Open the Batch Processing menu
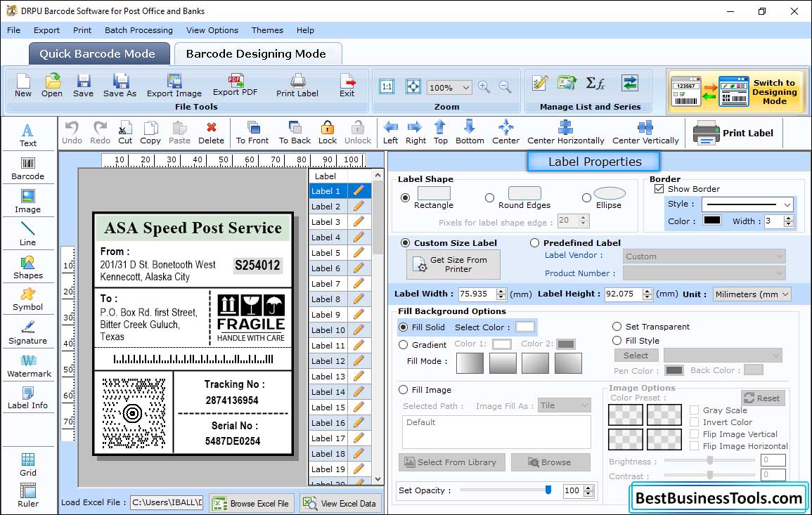Image resolution: width=812 pixels, height=515 pixels. tap(138, 30)
